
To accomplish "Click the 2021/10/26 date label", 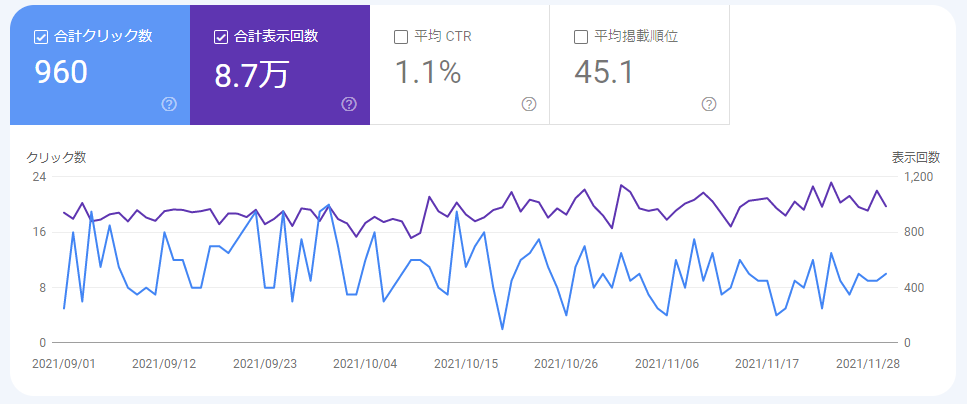I will pos(566,363).
